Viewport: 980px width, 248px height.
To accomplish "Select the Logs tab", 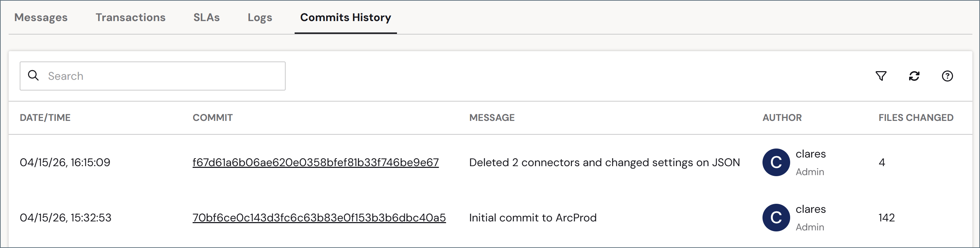I will click(260, 18).
